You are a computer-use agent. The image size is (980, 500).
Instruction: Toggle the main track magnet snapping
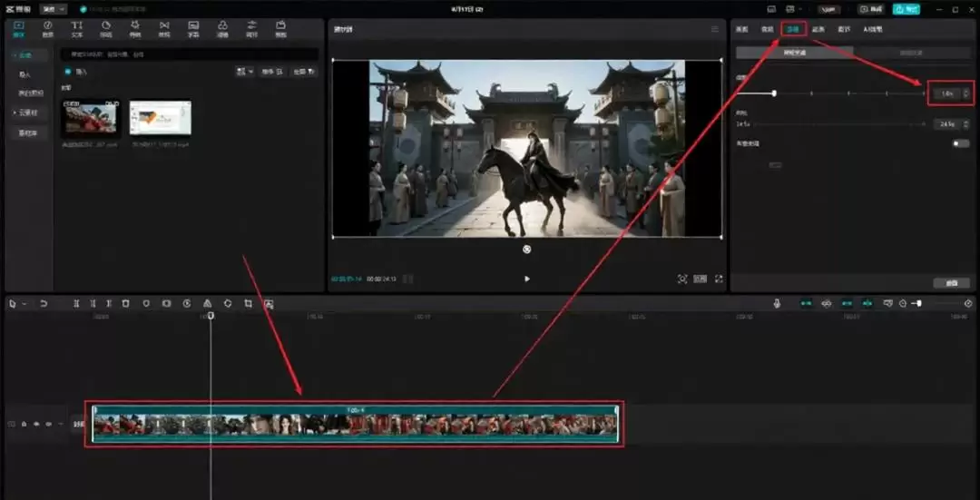pos(807,303)
